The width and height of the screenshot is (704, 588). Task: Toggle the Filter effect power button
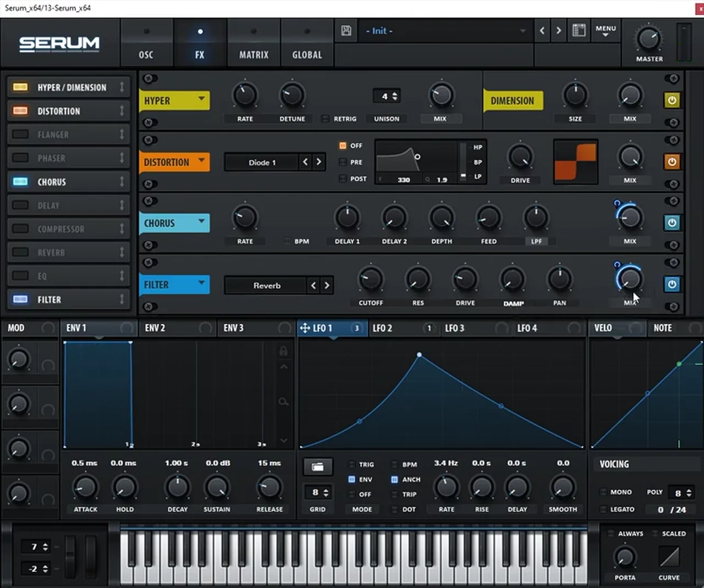(x=672, y=285)
